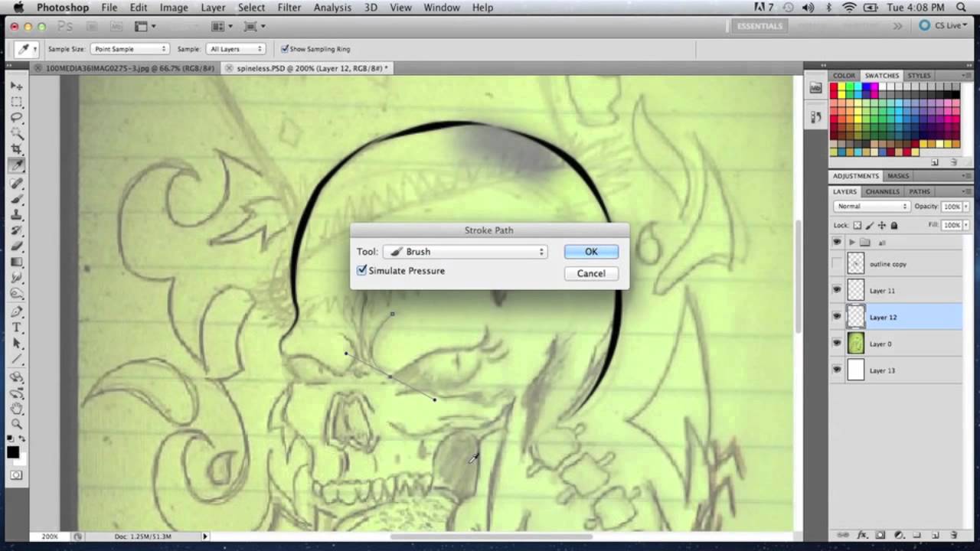Select the Zoom tool in toolbox
This screenshot has height=551, width=980.
pos(16,423)
